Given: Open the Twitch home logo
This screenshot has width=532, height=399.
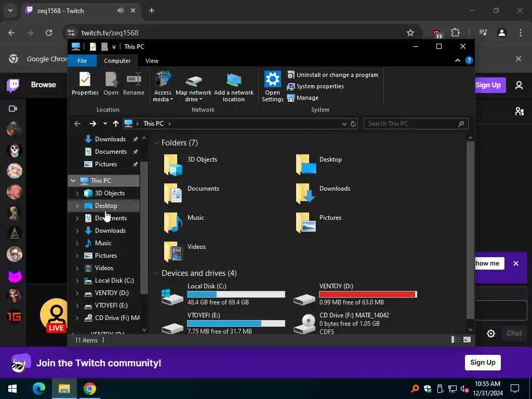Looking at the screenshot, I should (x=13, y=85).
